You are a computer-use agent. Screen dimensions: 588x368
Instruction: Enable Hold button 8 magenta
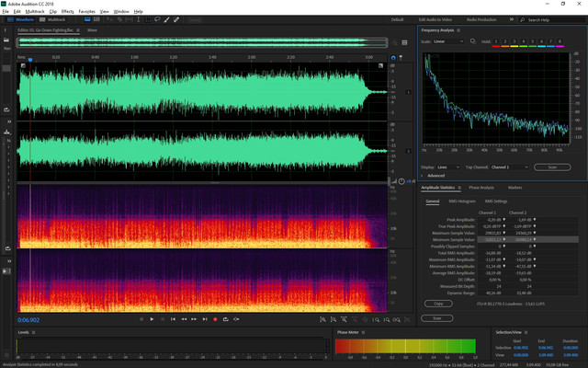pyautogui.click(x=560, y=42)
